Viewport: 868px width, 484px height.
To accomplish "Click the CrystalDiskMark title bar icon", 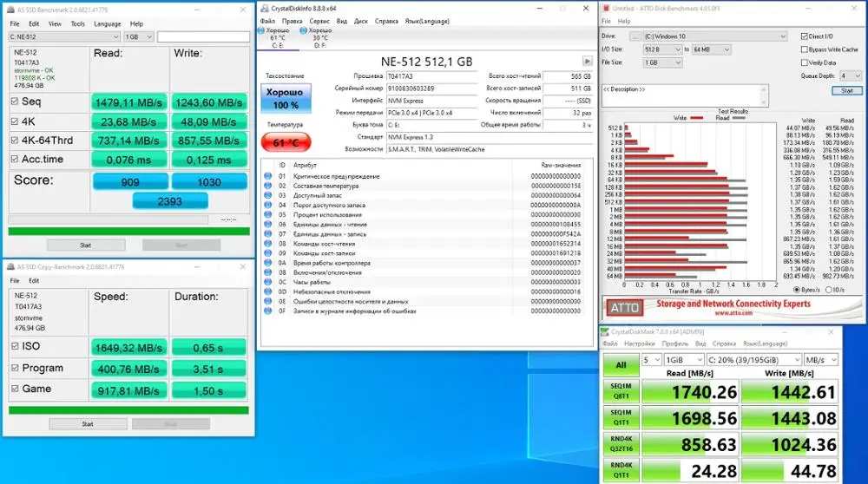I will 605,332.
